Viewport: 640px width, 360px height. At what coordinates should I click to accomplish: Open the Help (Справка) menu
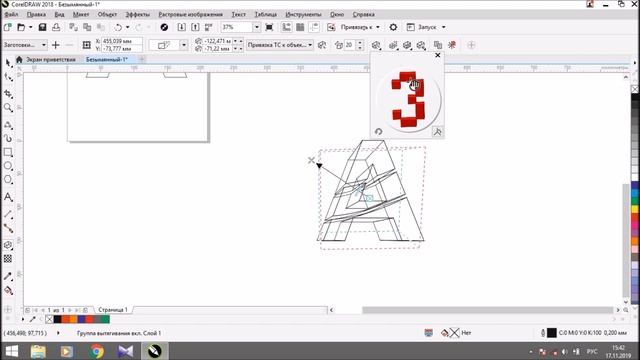click(363, 14)
